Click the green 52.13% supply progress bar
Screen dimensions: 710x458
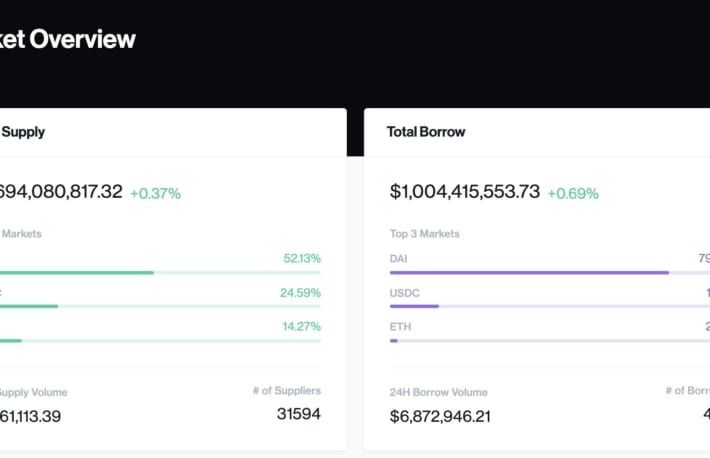160,273
